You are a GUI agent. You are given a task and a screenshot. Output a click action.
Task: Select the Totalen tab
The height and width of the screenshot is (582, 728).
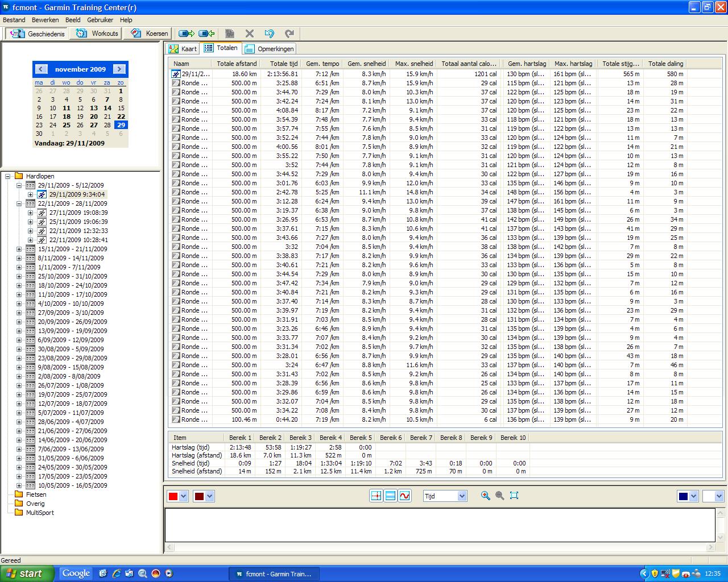pos(221,48)
